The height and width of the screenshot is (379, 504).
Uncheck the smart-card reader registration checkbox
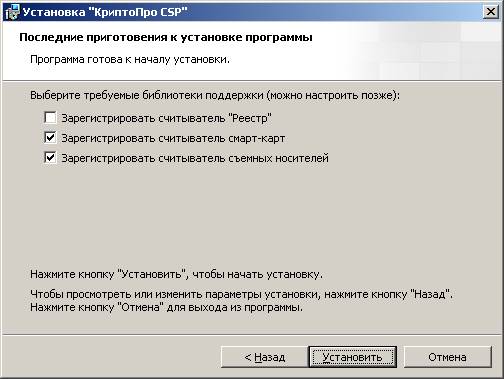(50, 137)
